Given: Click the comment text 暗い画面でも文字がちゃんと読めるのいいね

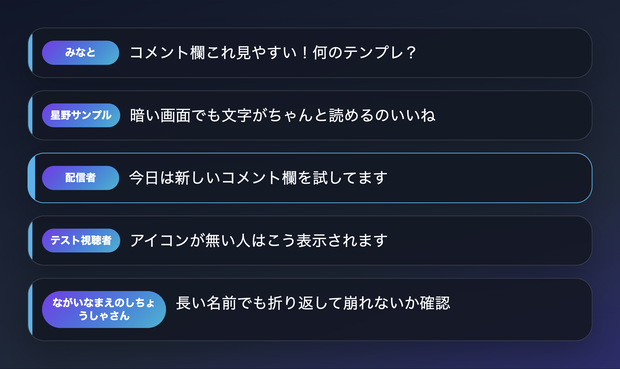Looking at the screenshot, I should click(283, 115).
